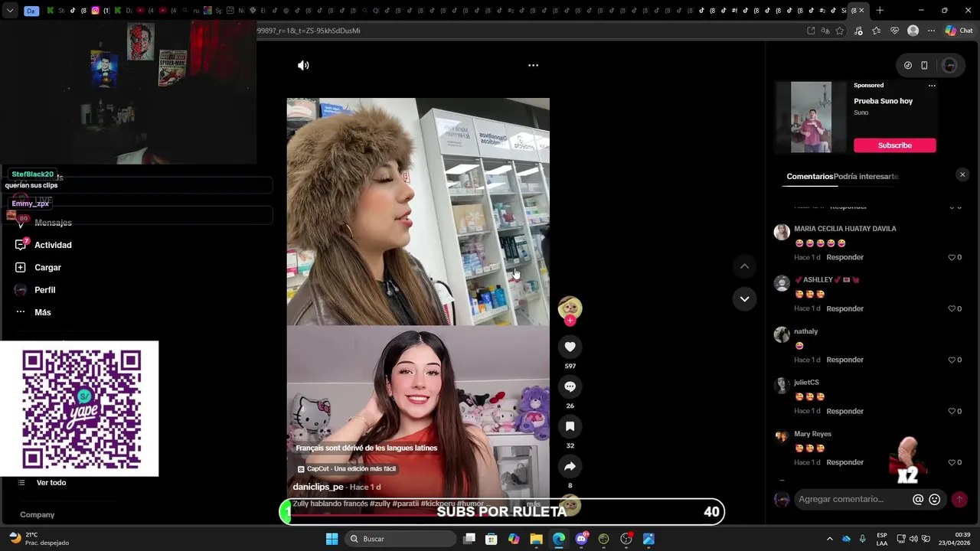This screenshot has width=980, height=551.
Task: Switch to the Podría interesarte tab
Action: click(866, 176)
